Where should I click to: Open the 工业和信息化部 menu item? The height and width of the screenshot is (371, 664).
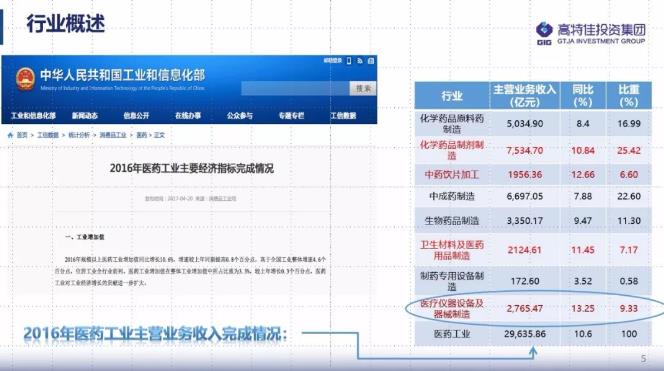click(33, 116)
